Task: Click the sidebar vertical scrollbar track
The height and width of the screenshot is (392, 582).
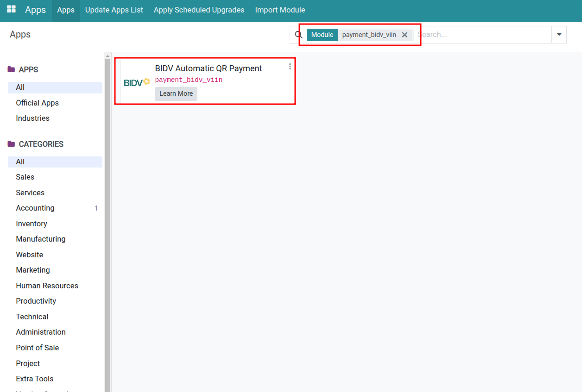Action: 108,225
